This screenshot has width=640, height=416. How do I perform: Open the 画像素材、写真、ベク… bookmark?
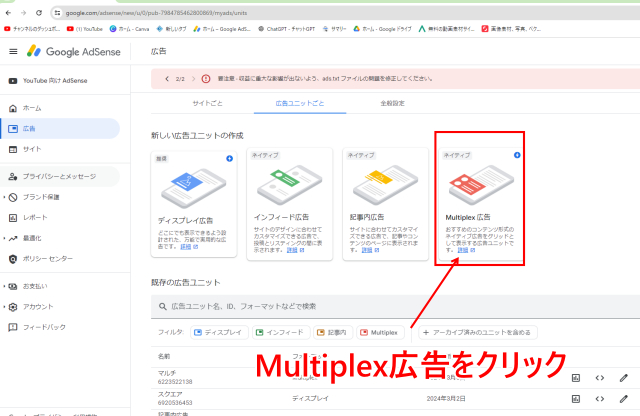click(511, 29)
